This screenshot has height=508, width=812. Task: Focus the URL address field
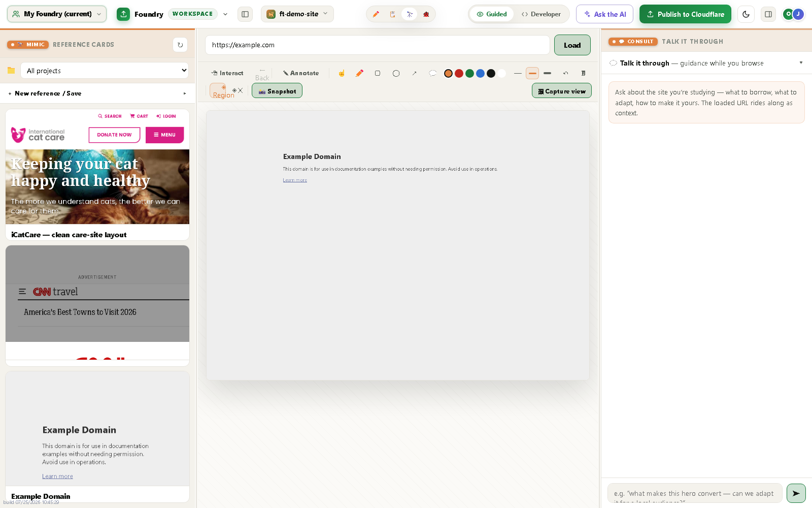[x=377, y=45]
